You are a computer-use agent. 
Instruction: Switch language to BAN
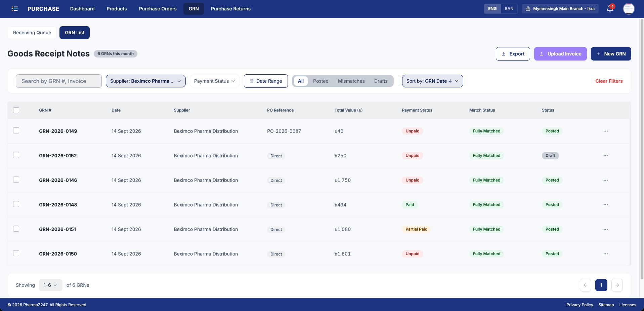[509, 9]
